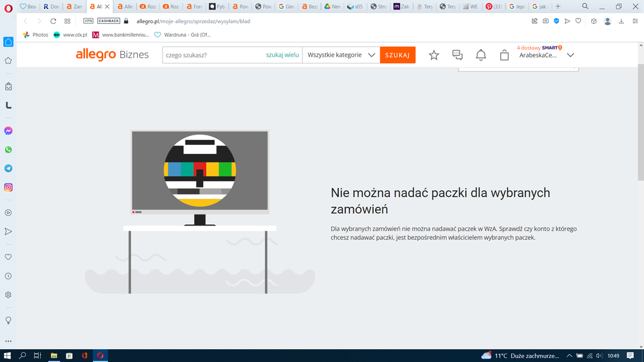Open File Explorer from the taskbar

[x=54, y=356]
